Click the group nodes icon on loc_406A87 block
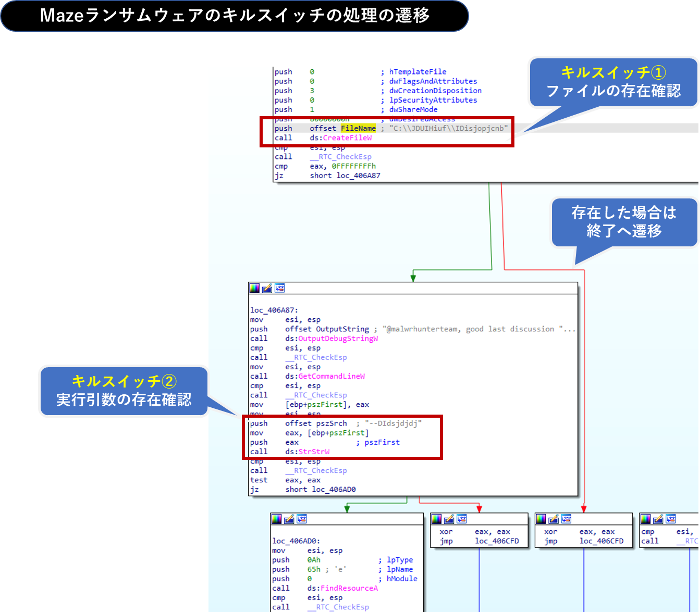 tap(280, 288)
